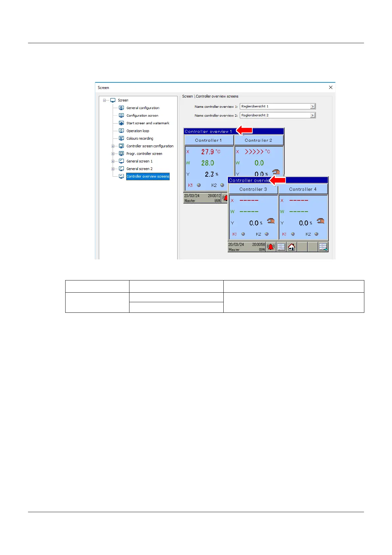
Task: Select Colours recording in tree
Action: tap(140, 138)
